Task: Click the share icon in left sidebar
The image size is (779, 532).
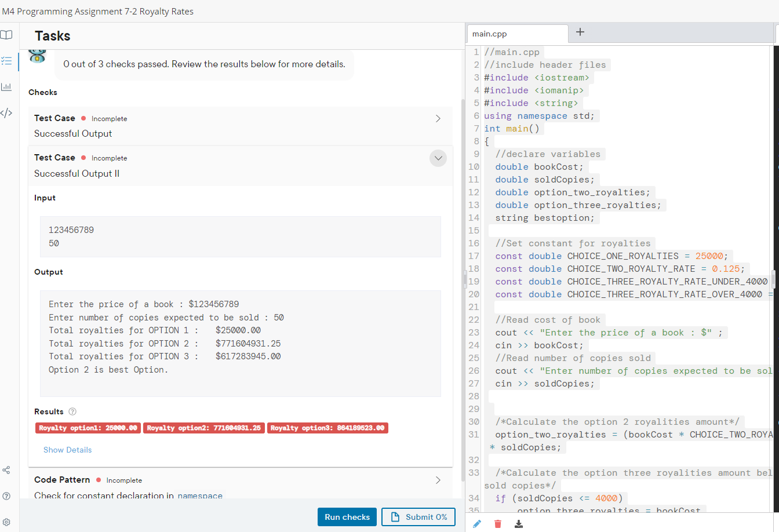Action: (6, 469)
